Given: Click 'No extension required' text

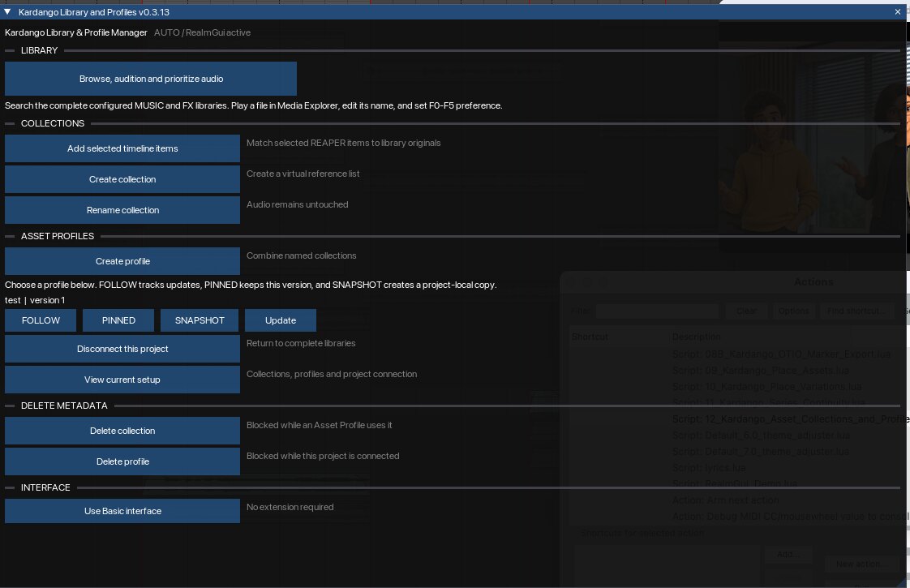Looking at the screenshot, I should pyautogui.click(x=290, y=507).
